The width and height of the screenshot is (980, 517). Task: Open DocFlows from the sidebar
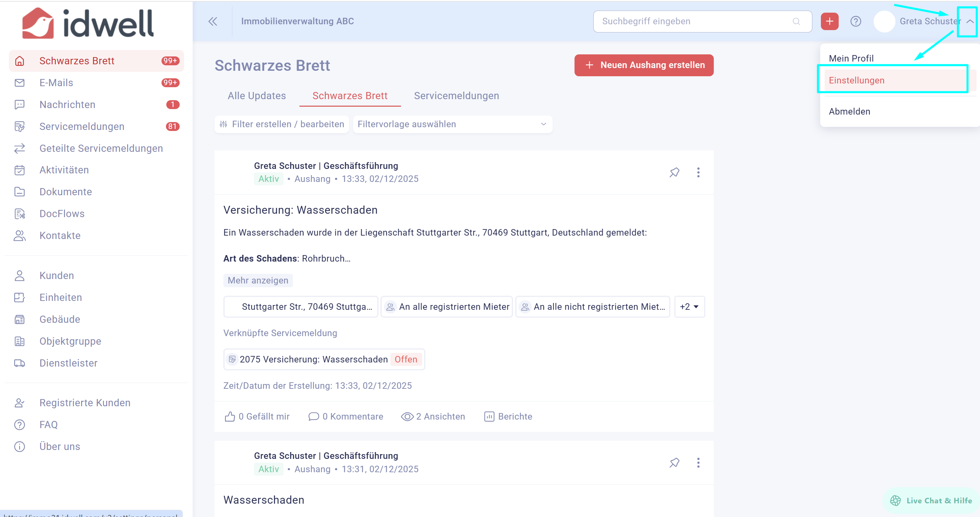(x=62, y=214)
